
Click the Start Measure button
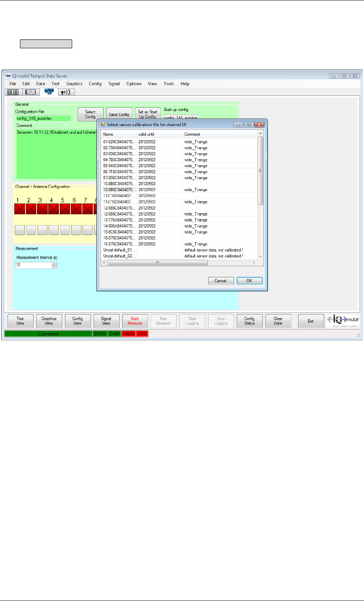click(135, 321)
